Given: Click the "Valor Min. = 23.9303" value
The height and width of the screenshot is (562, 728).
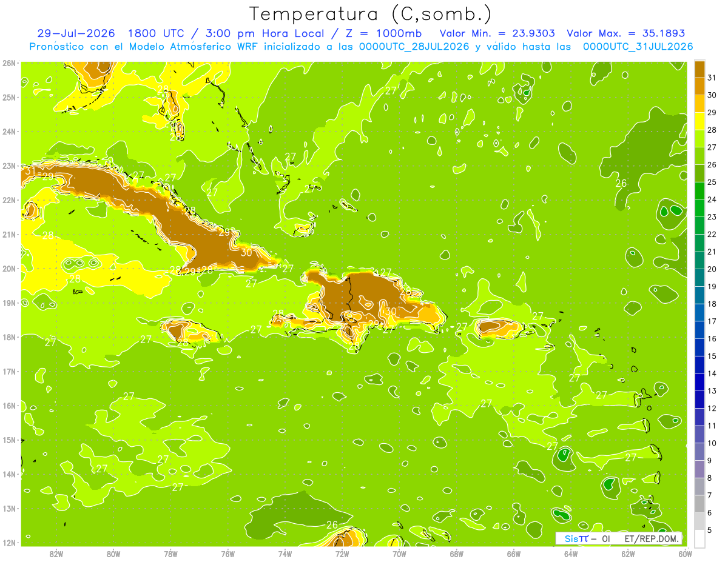Looking at the screenshot, I should click(497, 33).
